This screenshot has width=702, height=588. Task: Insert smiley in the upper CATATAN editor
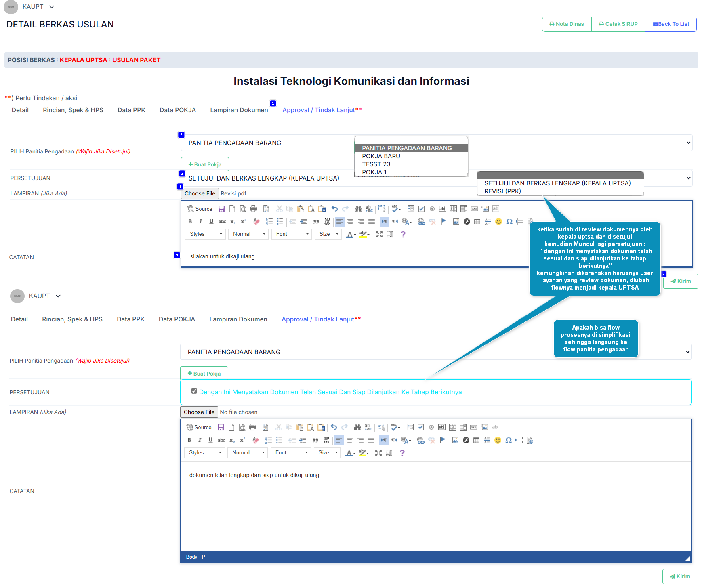[x=498, y=221]
